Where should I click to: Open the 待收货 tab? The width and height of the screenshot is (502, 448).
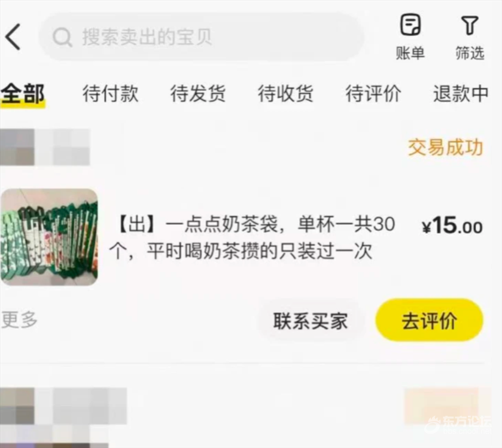point(285,94)
